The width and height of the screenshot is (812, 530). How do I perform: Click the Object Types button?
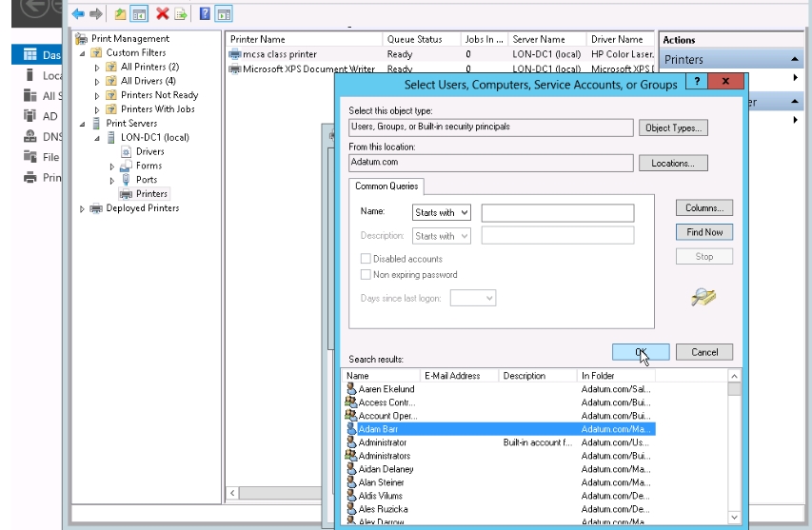[672, 128]
